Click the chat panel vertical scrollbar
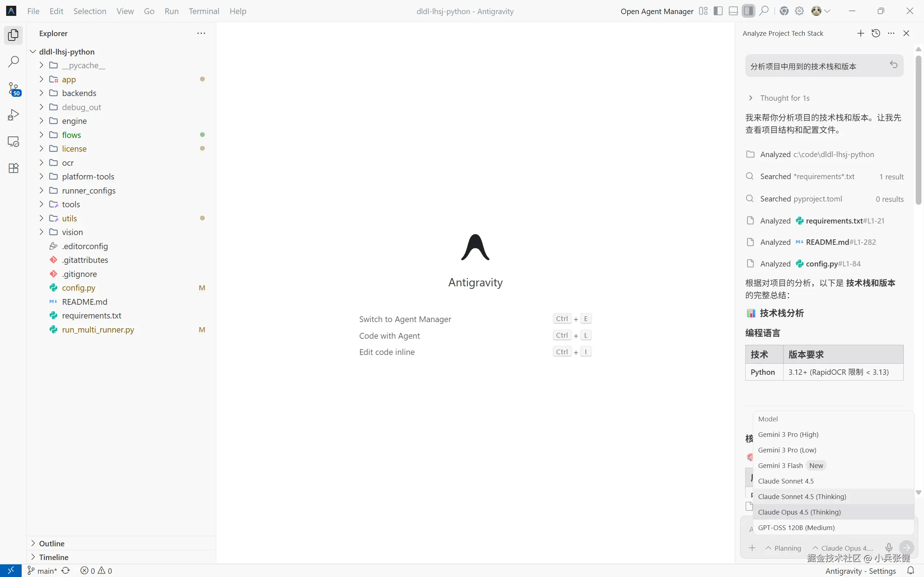The width and height of the screenshot is (924, 577). point(918,130)
